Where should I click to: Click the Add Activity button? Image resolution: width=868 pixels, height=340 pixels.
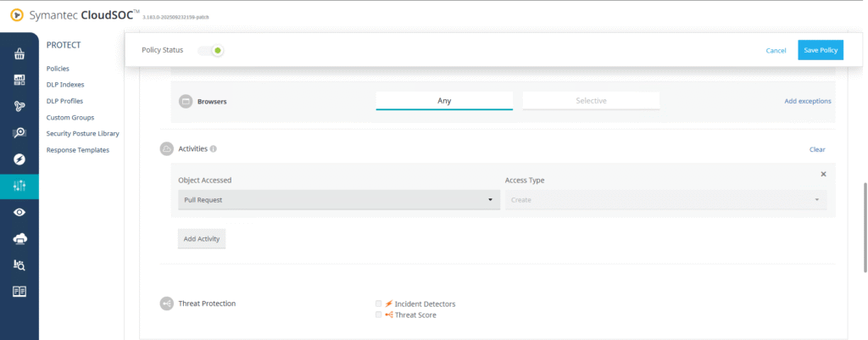[x=202, y=239]
